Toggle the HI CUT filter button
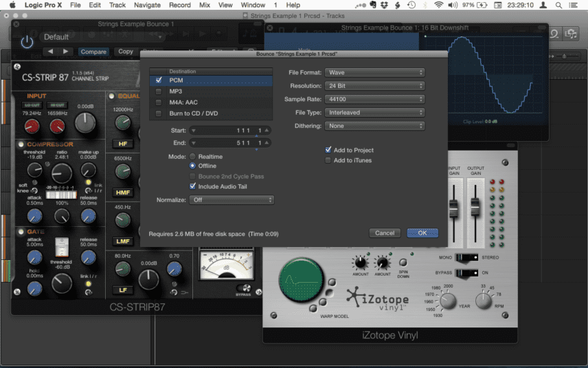This screenshot has height=368, width=588. pos(58,105)
